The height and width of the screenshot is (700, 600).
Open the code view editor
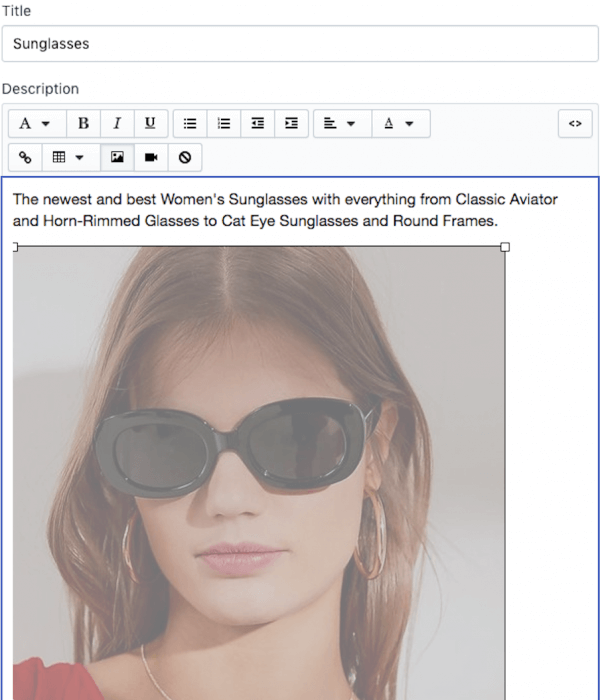pos(574,124)
